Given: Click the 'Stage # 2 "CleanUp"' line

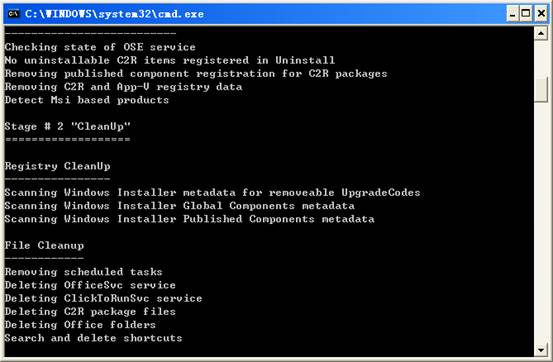Looking at the screenshot, I should click(x=68, y=126).
